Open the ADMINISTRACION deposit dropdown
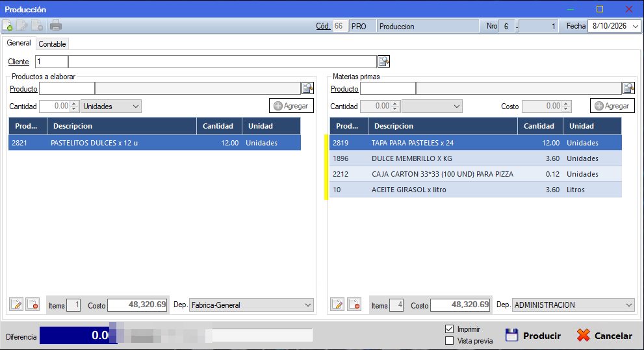 pyautogui.click(x=573, y=305)
